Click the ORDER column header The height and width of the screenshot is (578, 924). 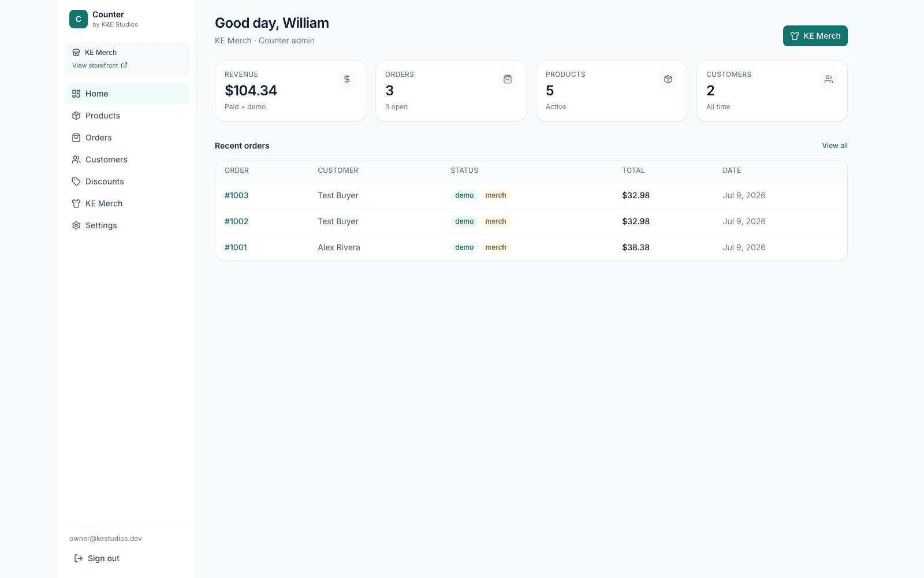237,171
